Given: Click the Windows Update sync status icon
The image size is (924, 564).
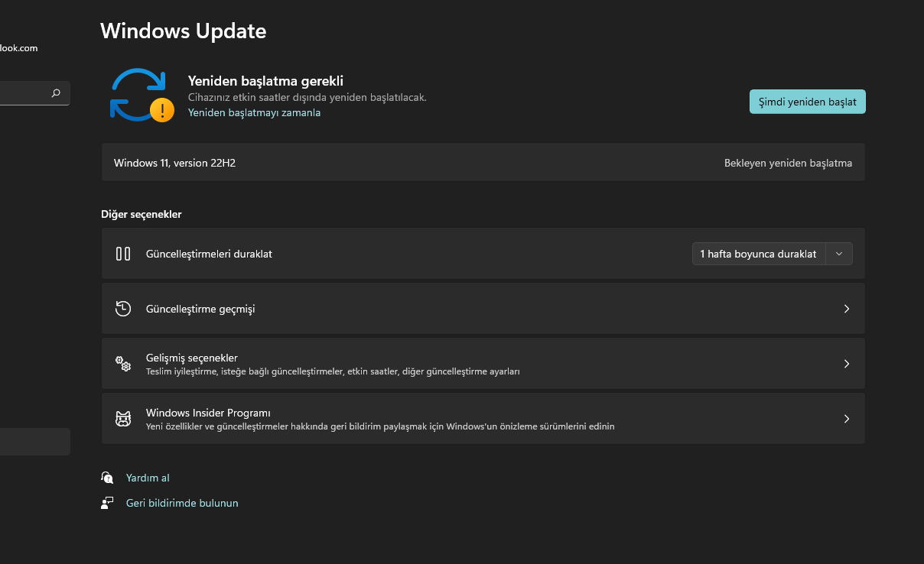Looking at the screenshot, I should click(142, 96).
